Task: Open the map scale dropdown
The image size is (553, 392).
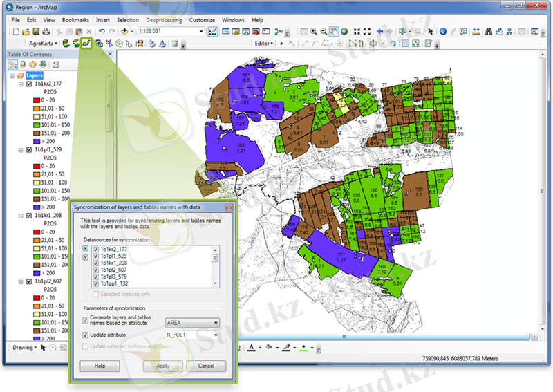Action: coord(201,32)
